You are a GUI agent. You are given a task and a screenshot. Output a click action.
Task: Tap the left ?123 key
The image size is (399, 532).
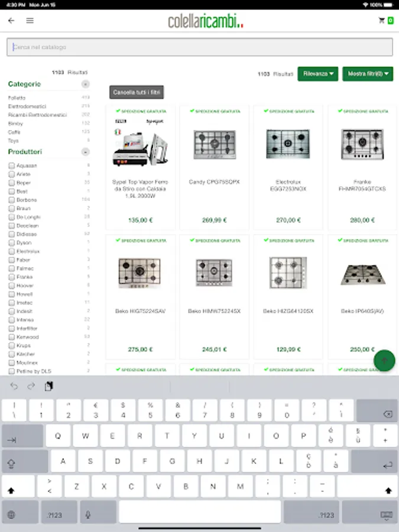[59, 512]
